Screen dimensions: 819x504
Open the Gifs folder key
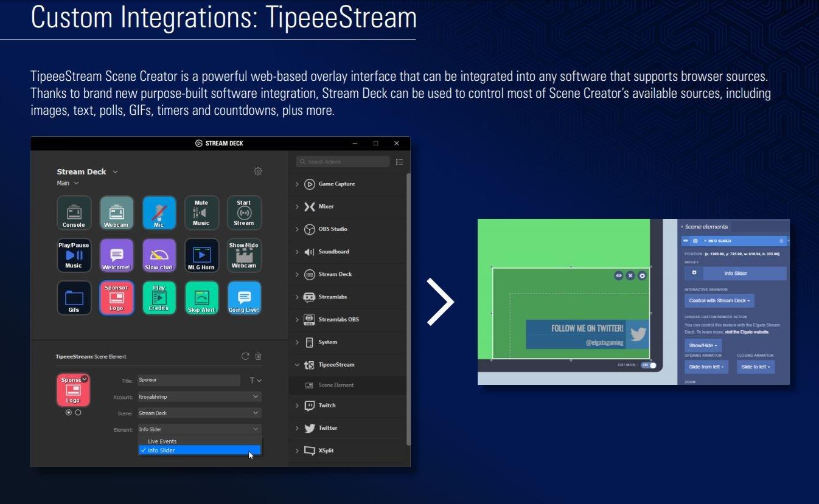tap(74, 298)
